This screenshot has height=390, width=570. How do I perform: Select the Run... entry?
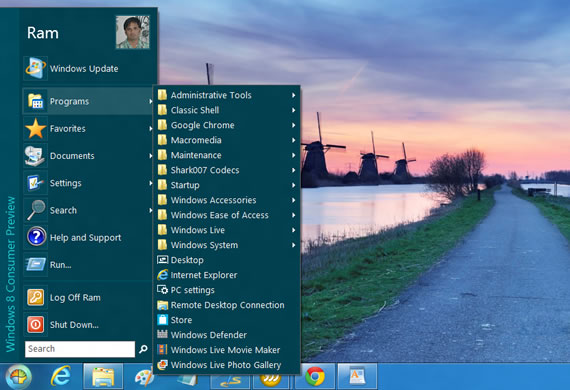pyautogui.click(x=88, y=264)
